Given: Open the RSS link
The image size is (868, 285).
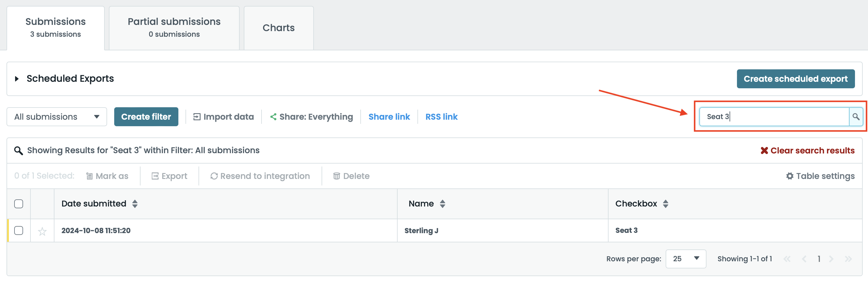Looking at the screenshot, I should coord(441,117).
